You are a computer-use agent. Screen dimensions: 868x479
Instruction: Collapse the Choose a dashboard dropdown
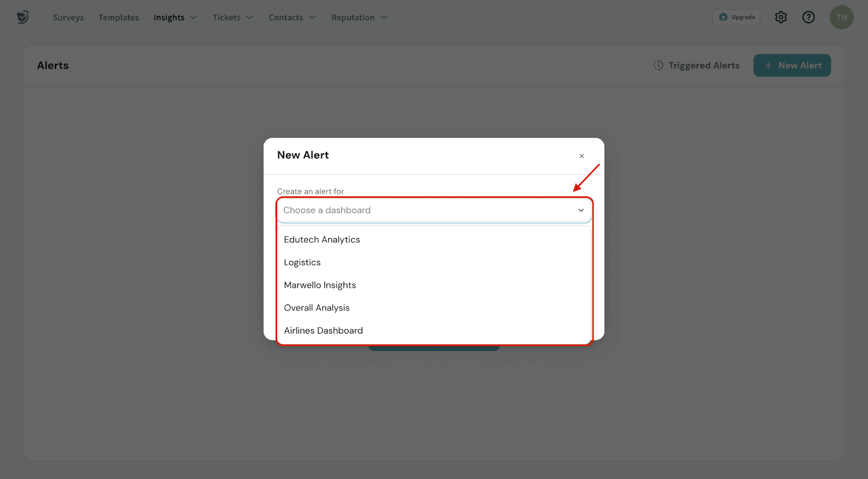click(580, 210)
